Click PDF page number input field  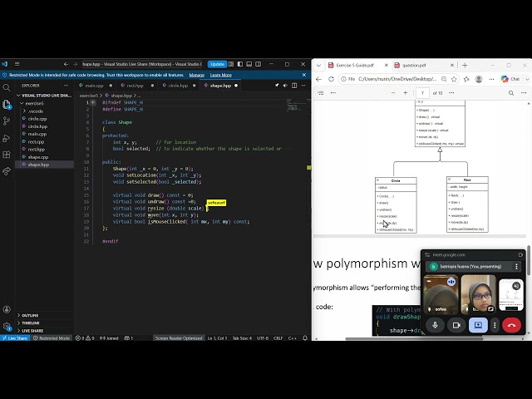422,92
